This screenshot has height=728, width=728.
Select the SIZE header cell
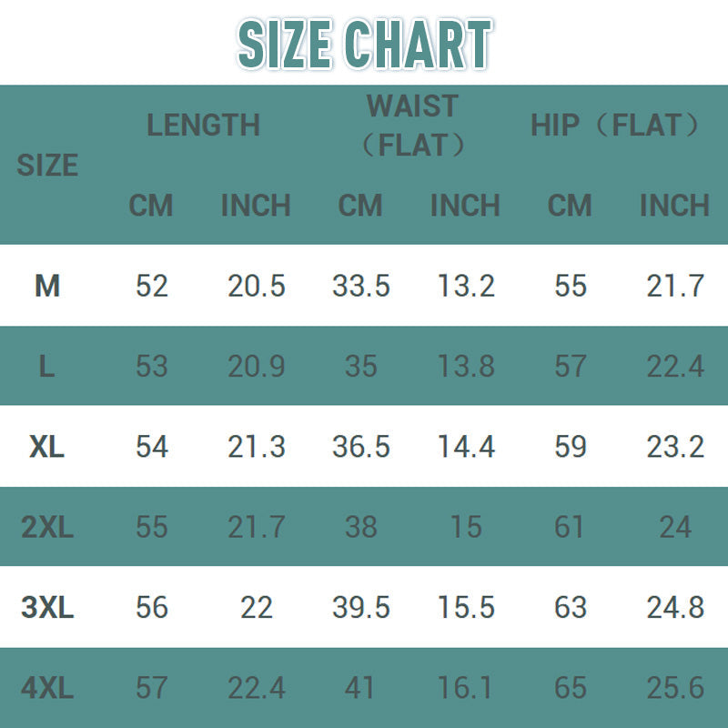click(47, 165)
